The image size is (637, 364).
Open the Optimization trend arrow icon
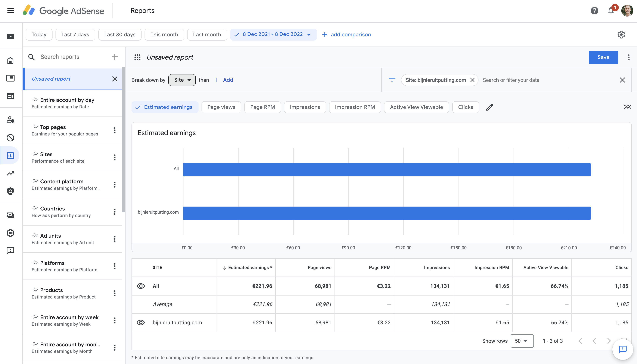click(x=10, y=173)
